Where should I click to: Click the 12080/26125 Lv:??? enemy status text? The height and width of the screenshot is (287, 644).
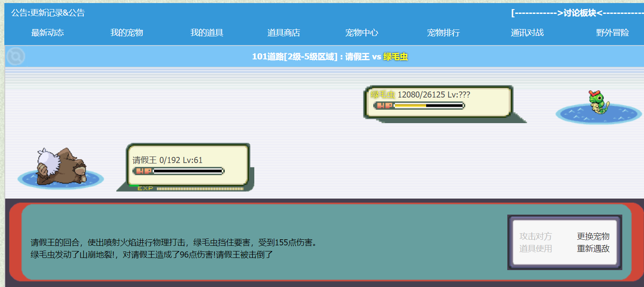434,95
